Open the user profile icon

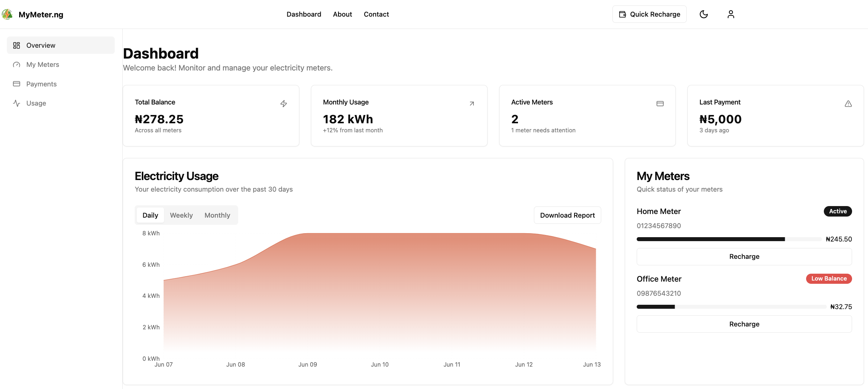tap(731, 14)
